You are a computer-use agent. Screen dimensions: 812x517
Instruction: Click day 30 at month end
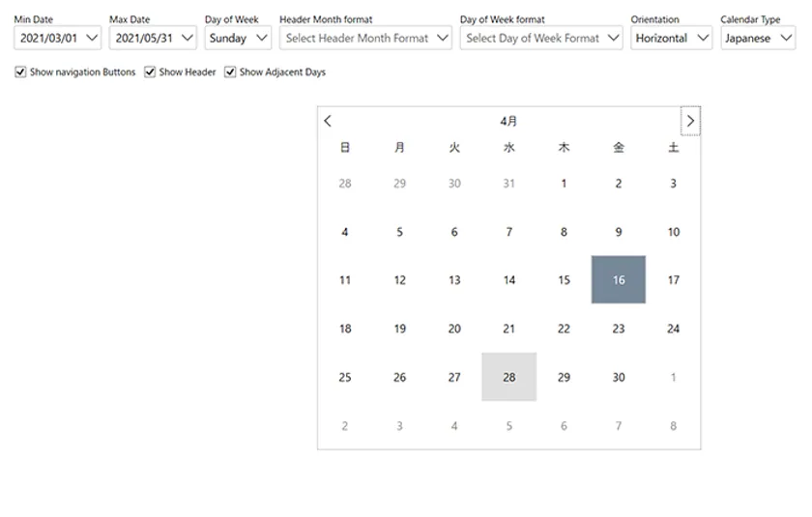coord(619,377)
